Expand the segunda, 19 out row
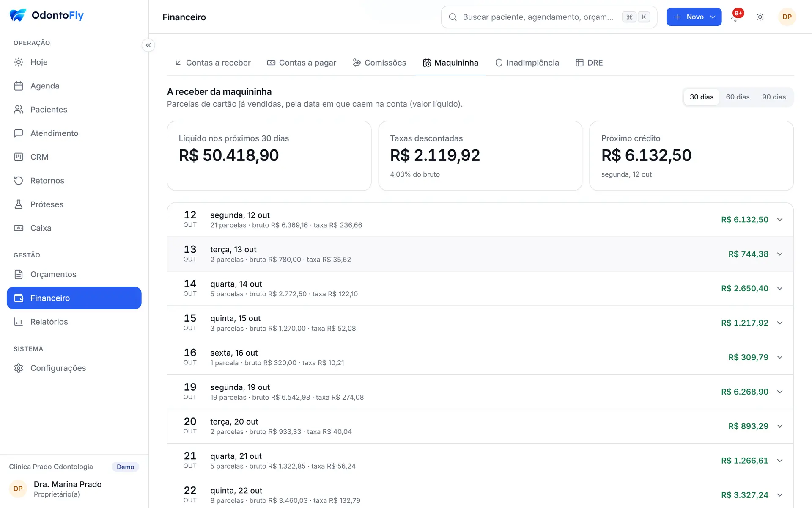This screenshot has height=508, width=812. (x=480, y=392)
